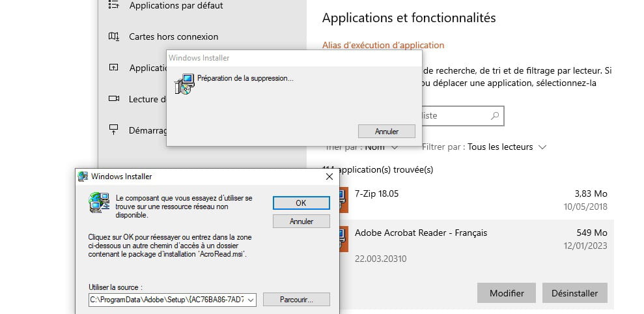Click Désinstaller for Adobe Acrobat Reader
Viewport: 644px width, 314px height.
pyautogui.click(x=574, y=293)
